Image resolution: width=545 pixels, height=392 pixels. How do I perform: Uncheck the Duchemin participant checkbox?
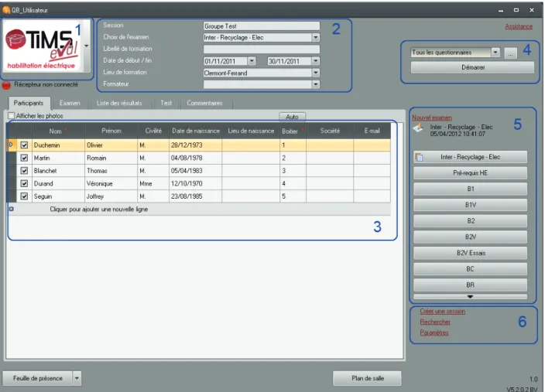(x=24, y=145)
